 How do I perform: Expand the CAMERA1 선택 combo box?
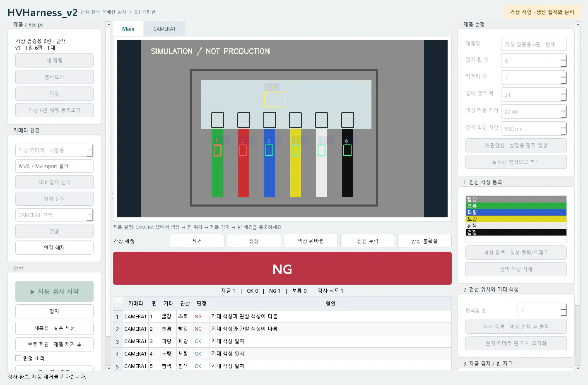click(54, 215)
